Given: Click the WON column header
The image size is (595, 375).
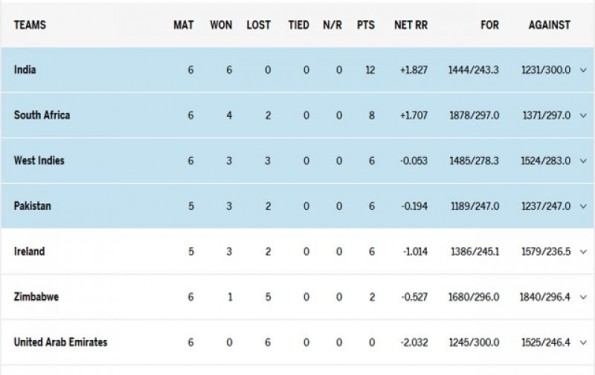Looking at the screenshot, I should click(221, 25).
